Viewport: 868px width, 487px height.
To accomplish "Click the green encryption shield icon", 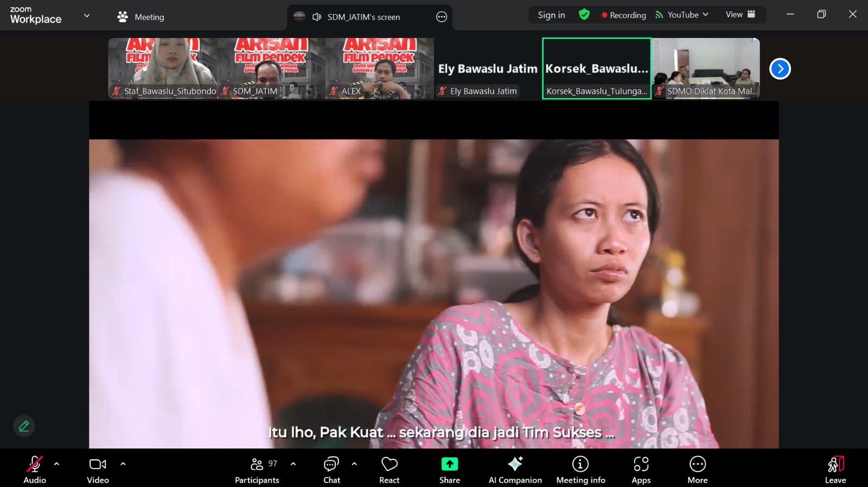I will pyautogui.click(x=584, y=15).
